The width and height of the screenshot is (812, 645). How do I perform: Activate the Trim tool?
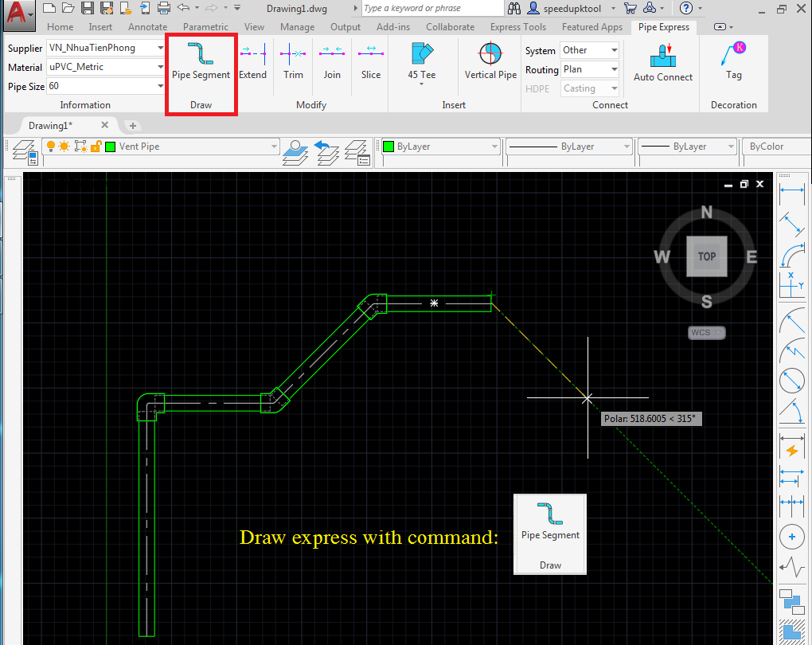pyautogui.click(x=293, y=61)
